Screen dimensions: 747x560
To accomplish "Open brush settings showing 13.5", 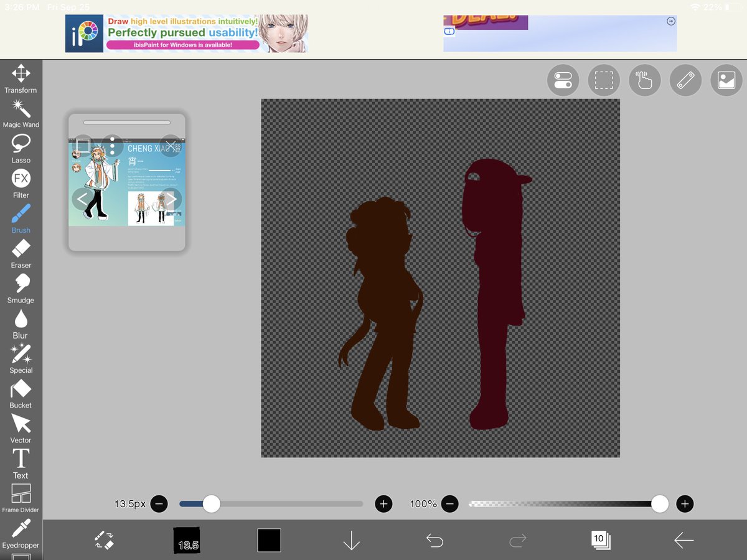I will 187,540.
